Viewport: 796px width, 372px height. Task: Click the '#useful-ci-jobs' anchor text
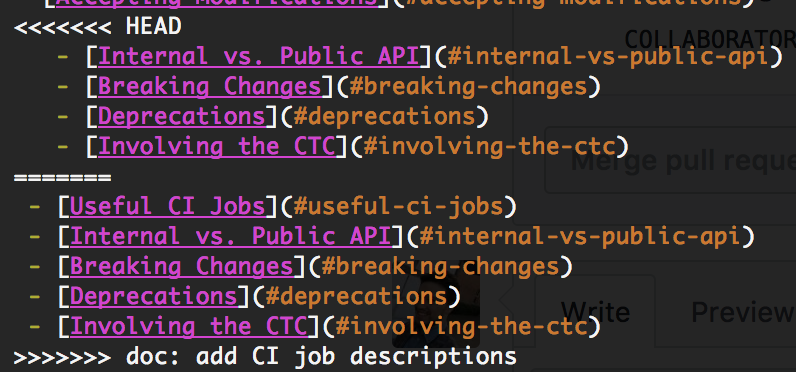click(x=398, y=207)
